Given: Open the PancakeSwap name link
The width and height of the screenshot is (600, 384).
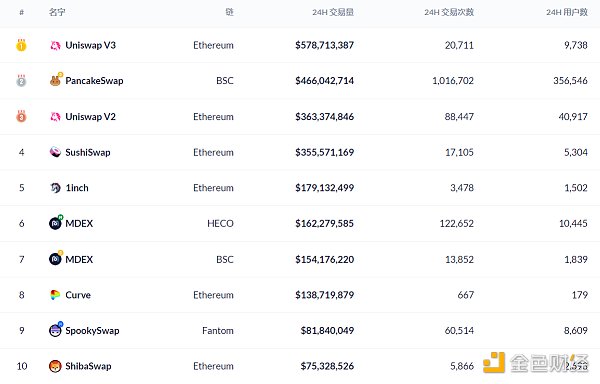Looking at the screenshot, I should coord(95,81).
